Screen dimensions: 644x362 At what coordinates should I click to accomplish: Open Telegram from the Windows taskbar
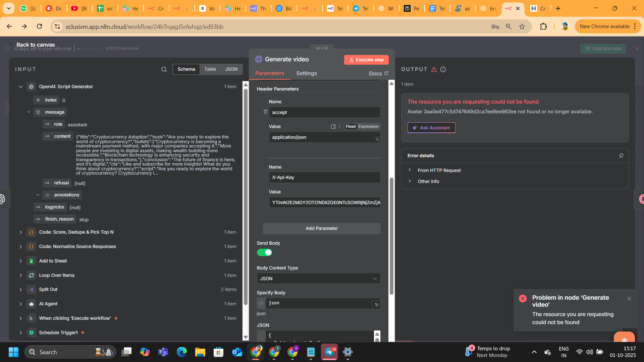[x=329, y=352]
